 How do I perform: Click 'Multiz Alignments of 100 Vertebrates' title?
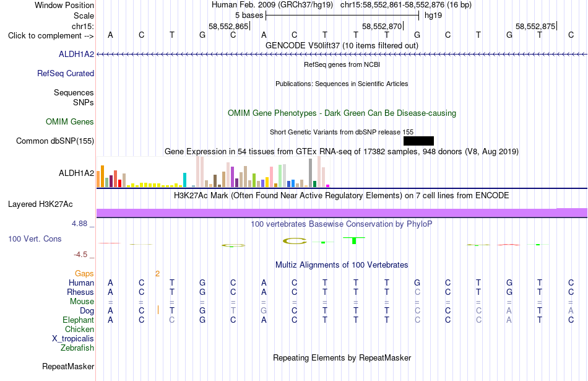tap(342, 265)
